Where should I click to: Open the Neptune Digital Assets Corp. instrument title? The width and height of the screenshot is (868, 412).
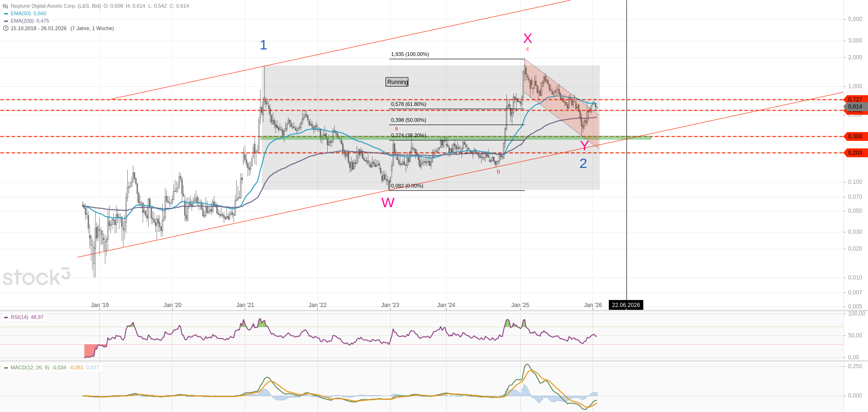coord(55,6)
